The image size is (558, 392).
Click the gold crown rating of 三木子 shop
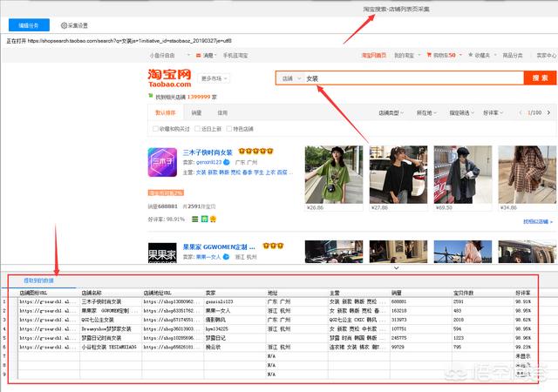coord(255,152)
